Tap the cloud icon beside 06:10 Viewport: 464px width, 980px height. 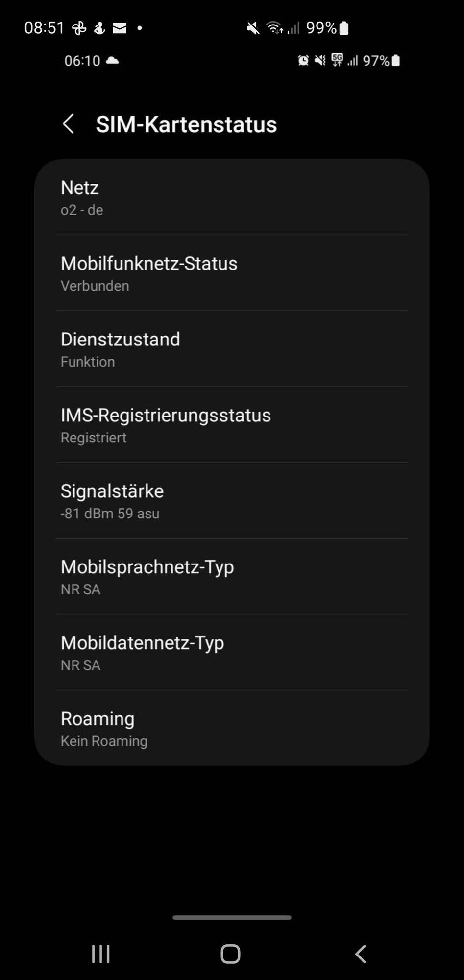tap(113, 60)
